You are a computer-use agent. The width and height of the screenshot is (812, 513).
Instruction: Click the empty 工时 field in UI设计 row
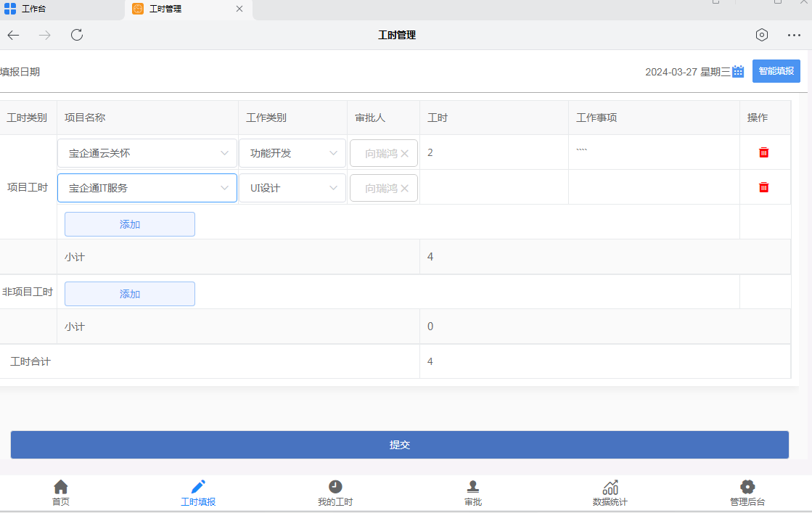pyautogui.click(x=494, y=187)
